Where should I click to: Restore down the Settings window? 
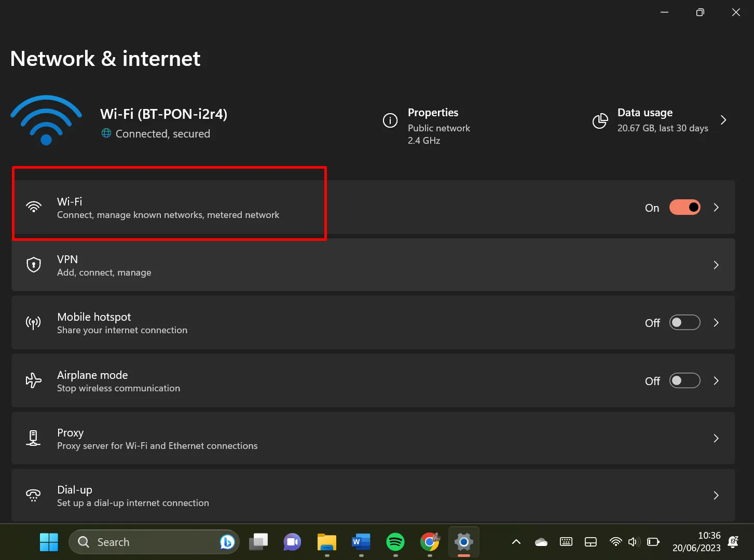tap(700, 12)
